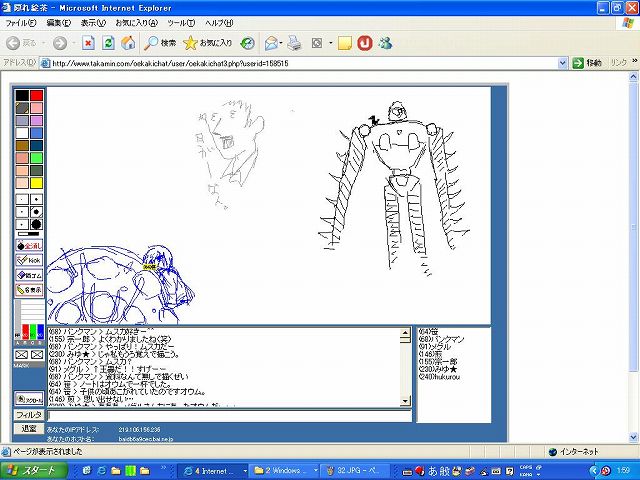Select user (240)hukurou in member list
The image size is (640, 480).
coord(439,377)
